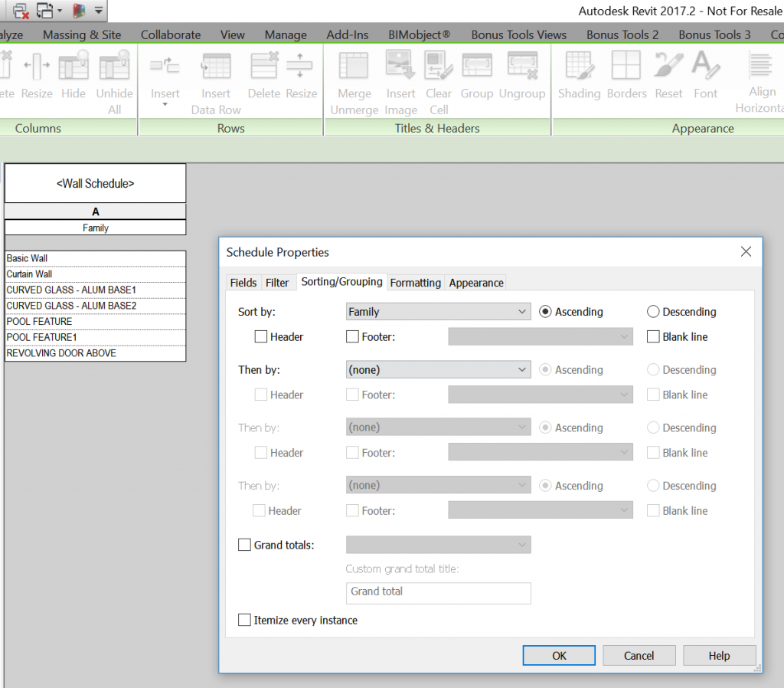The height and width of the screenshot is (688, 784).
Task: Open the Sort by Family dropdown
Action: click(437, 311)
